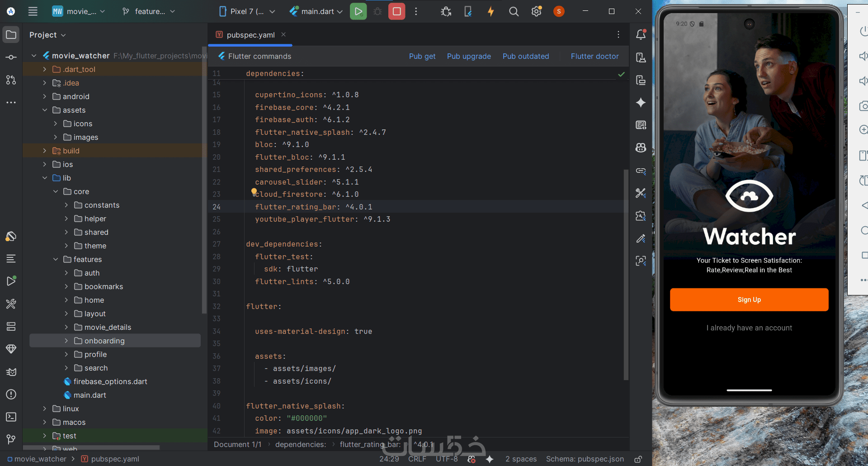Click Pub upgrade link
868x466 pixels.
469,56
